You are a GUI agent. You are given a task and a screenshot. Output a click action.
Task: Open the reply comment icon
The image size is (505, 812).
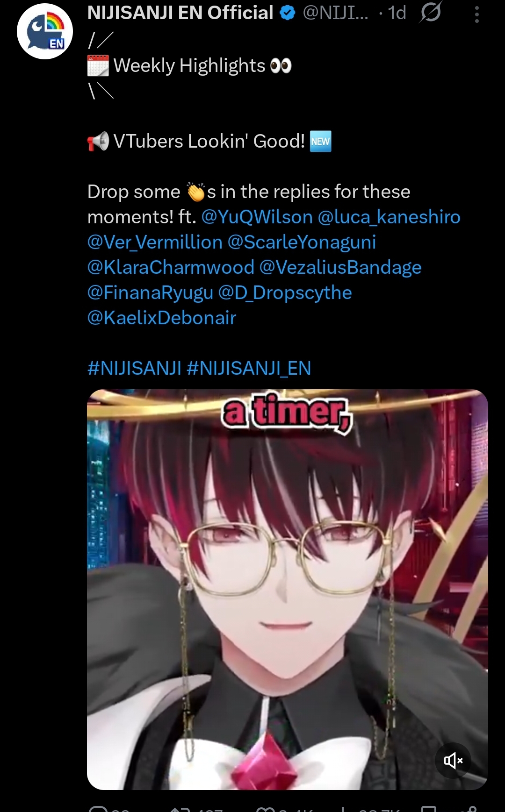[x=98, y=808]
